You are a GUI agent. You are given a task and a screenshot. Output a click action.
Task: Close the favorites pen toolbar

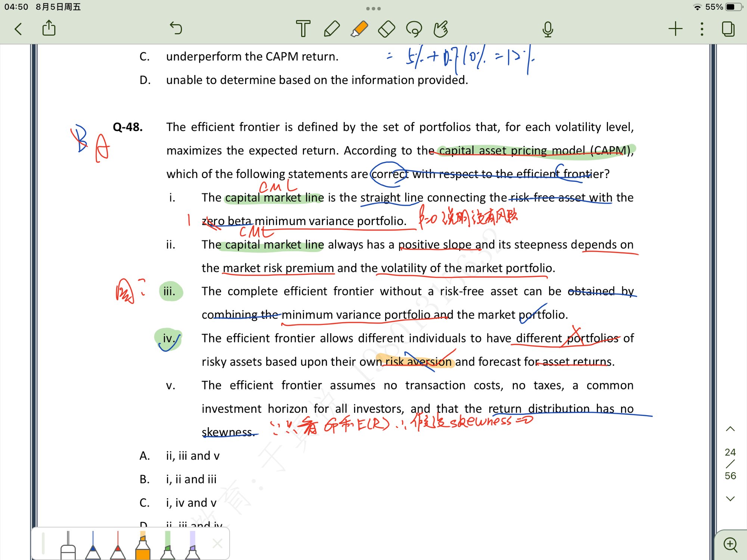pyautogui.click(x=217, y=543)
